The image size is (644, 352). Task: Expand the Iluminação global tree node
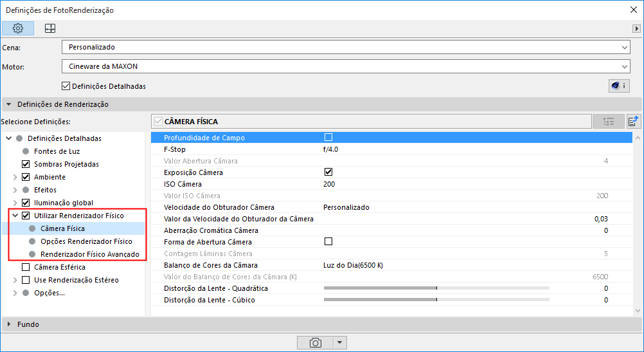[15, 203]
